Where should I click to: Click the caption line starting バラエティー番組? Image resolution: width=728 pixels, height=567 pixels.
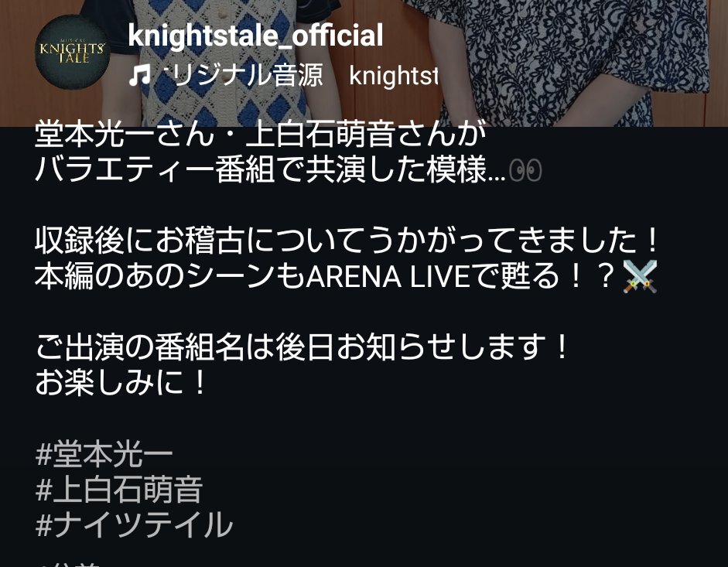pyautogui.click(x=289, y=170)
